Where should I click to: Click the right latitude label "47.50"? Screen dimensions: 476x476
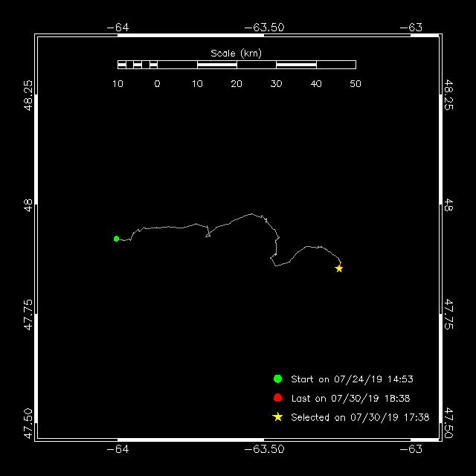coord(448,423)
